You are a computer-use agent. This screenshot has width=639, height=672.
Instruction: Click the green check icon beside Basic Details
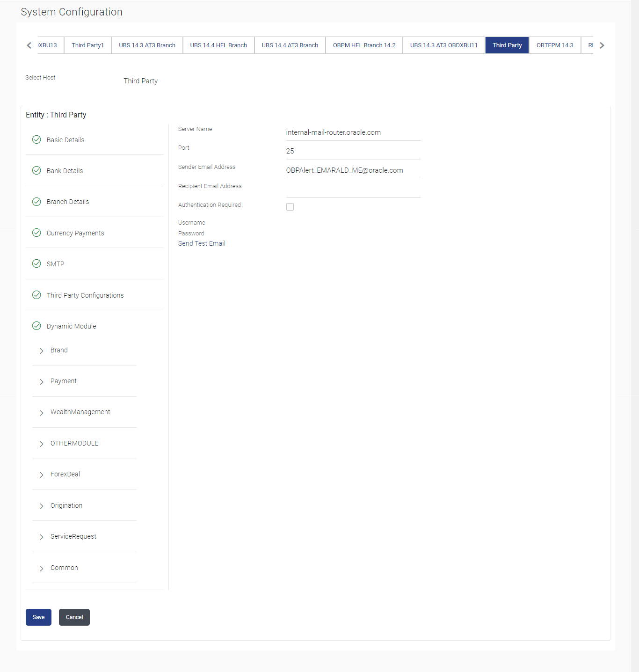(36, 139)
